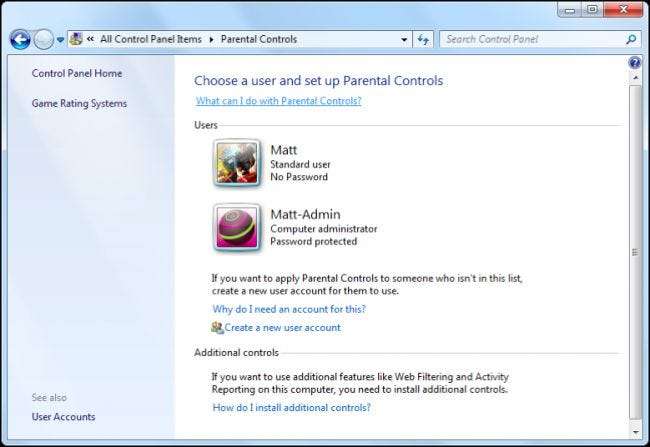
Task: Open Help via the blue question icon
Action: 634,63
